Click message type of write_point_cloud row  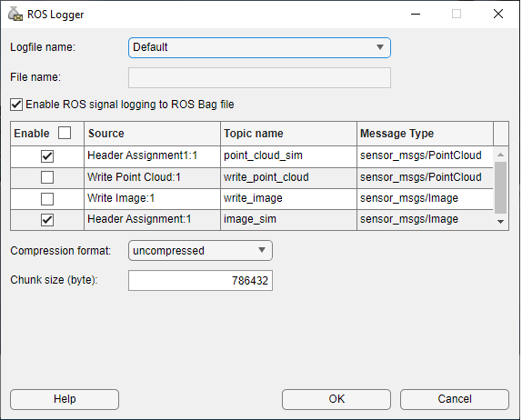(x=425, y=177)
